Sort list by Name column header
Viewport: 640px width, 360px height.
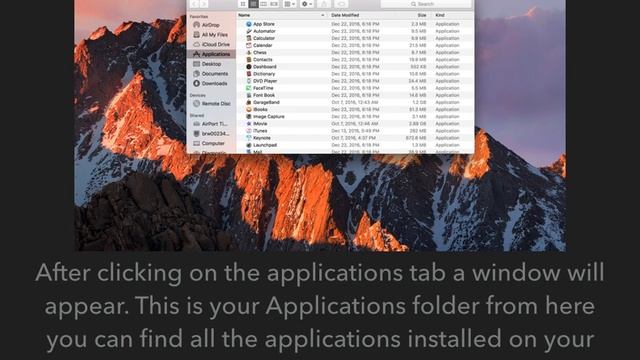click(281, 15)
